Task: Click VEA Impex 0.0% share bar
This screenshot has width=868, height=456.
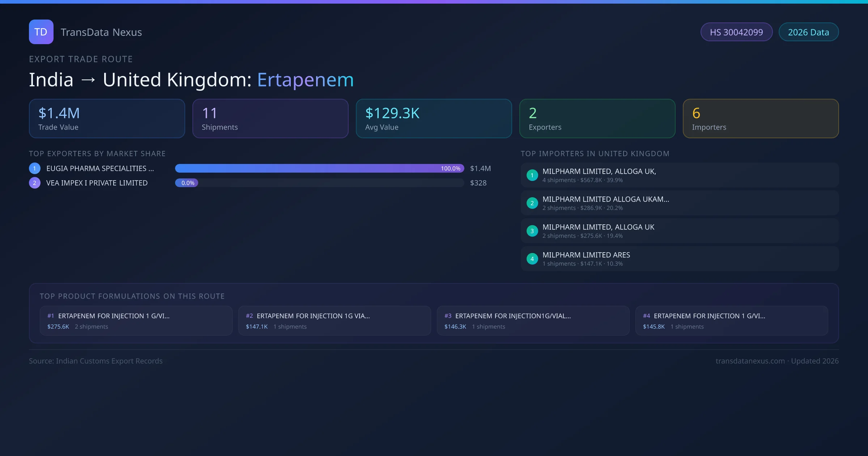Action: [187, 183]
